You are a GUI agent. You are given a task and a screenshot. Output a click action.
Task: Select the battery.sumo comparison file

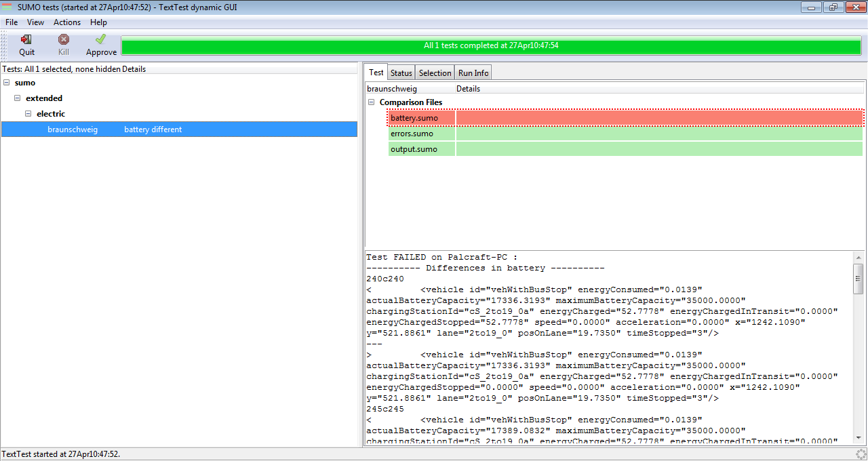414,118
